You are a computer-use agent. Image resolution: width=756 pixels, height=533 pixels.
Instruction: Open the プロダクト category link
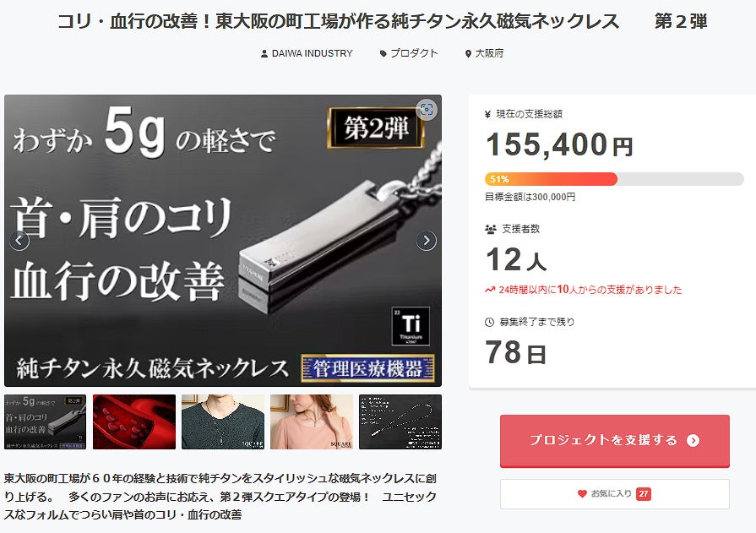pyautogui.click(x=414, y=53)
